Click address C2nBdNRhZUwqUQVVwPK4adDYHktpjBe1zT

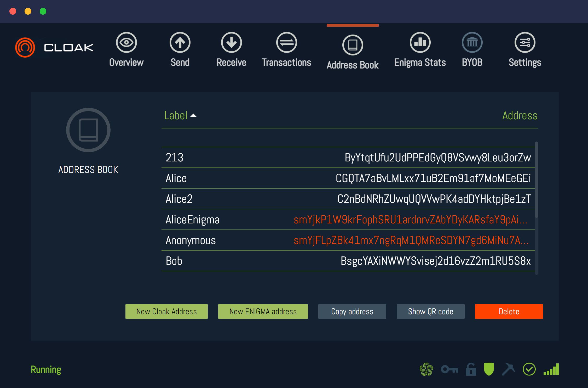[434, 199]
